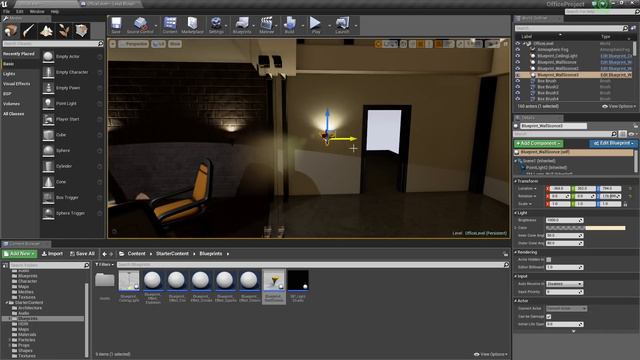
Task: Click Edit Blueprint link for Blueprint_CeilingLight
Action: click(616, 56)
